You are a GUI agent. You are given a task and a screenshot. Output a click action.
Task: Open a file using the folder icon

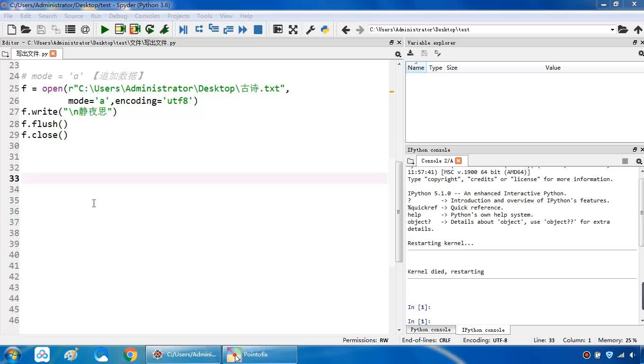coord(26,29)
